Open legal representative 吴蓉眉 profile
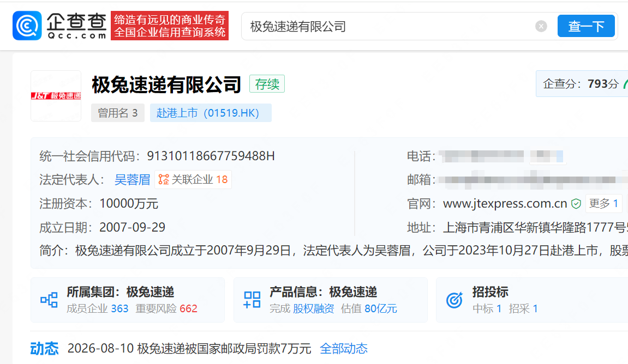628x364 pixels. 132,180
